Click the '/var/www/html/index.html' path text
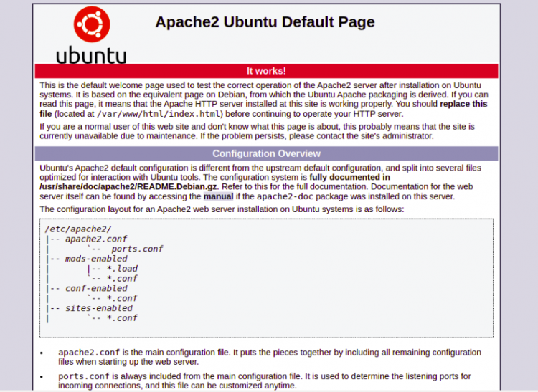This screenshot has height=392, width=538. pos(159,114)
